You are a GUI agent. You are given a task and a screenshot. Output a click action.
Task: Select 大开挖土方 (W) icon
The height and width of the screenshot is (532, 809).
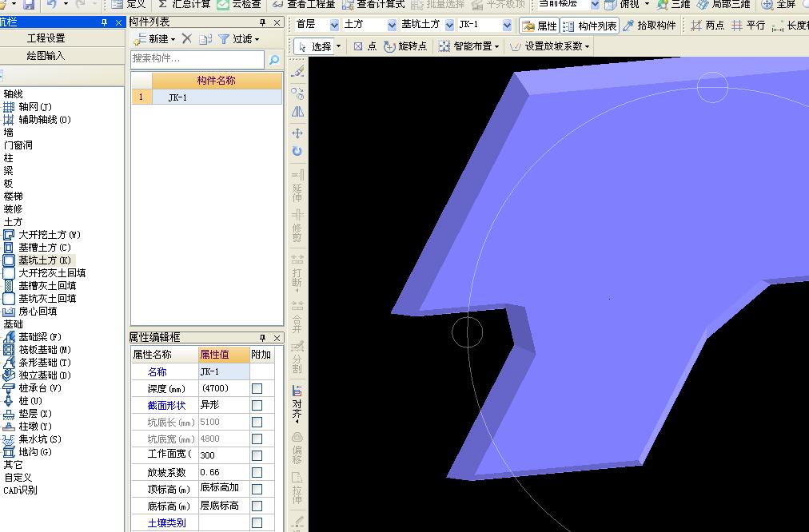tap(9, 235)
